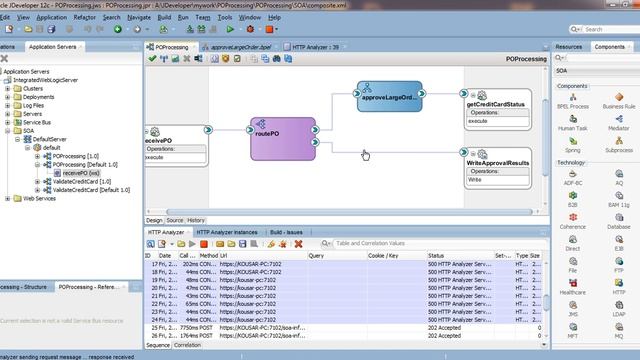Click the Save All toolbar icon

pyautogui.click(x=51, y=29)
